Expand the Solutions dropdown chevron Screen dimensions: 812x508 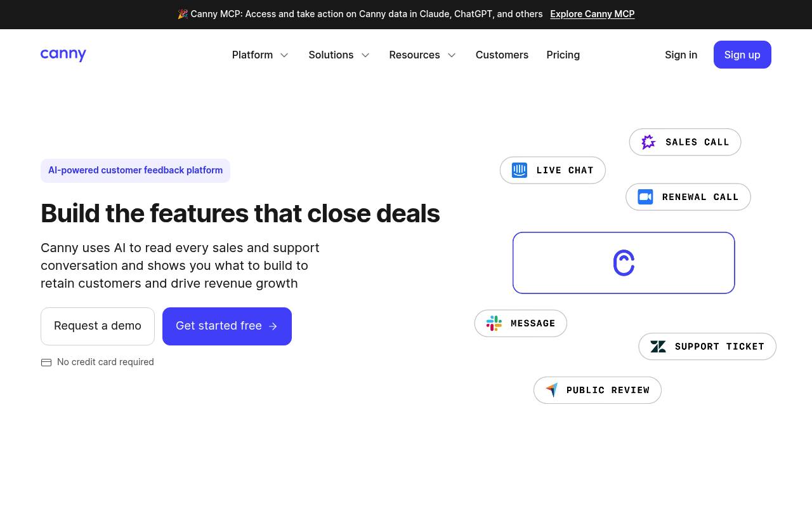point(365,55)
